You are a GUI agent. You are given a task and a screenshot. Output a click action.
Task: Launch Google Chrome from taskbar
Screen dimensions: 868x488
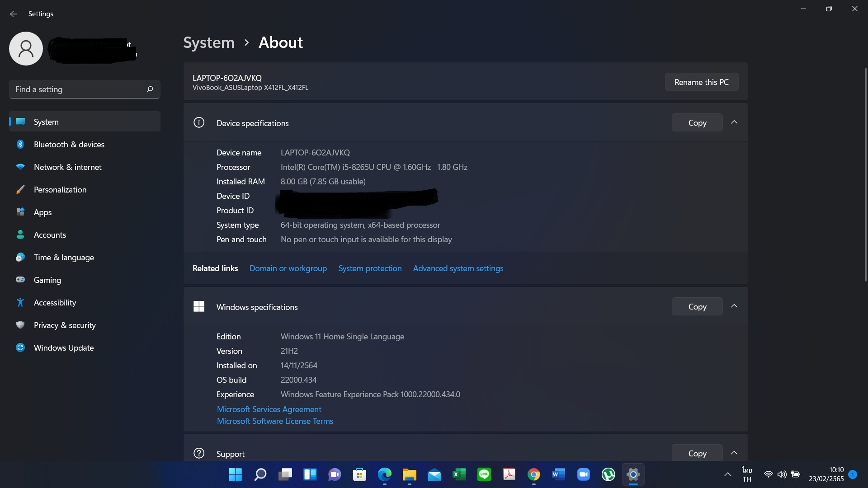tap(533, 475)
